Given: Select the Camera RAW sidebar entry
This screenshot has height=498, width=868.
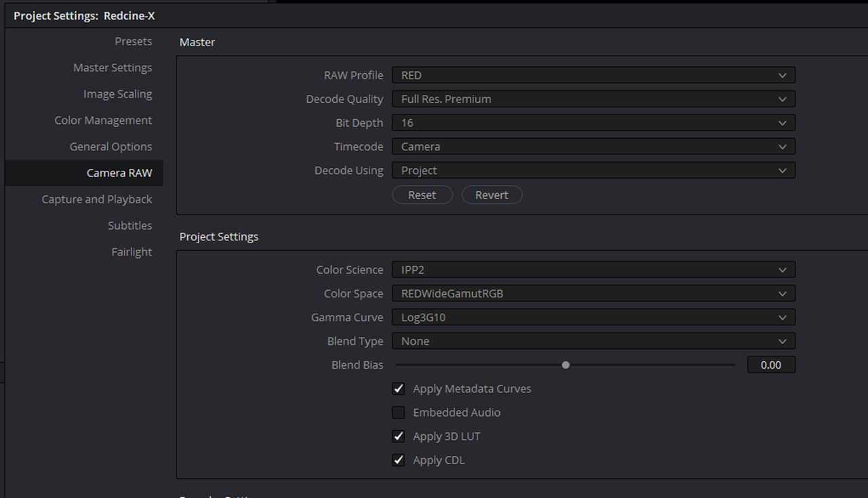Looking at the screenshot, I should (x=84, y=173).
